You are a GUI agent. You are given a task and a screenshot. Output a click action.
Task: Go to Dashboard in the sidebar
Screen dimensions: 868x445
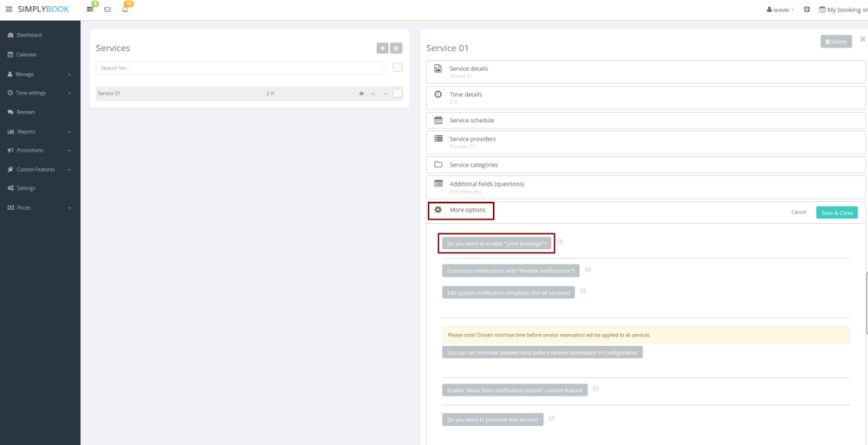(29, 36)
